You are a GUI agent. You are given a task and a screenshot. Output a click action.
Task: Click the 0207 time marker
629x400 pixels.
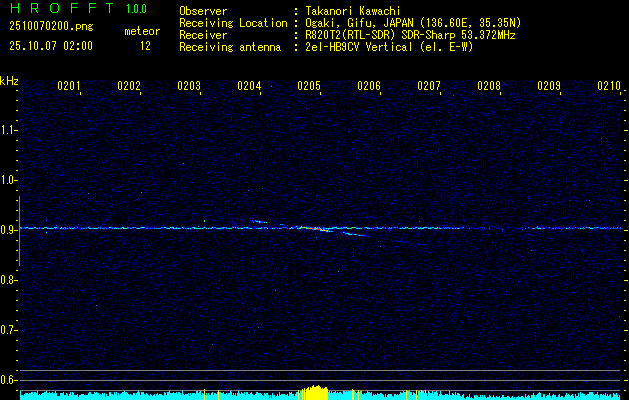(429, 86)
